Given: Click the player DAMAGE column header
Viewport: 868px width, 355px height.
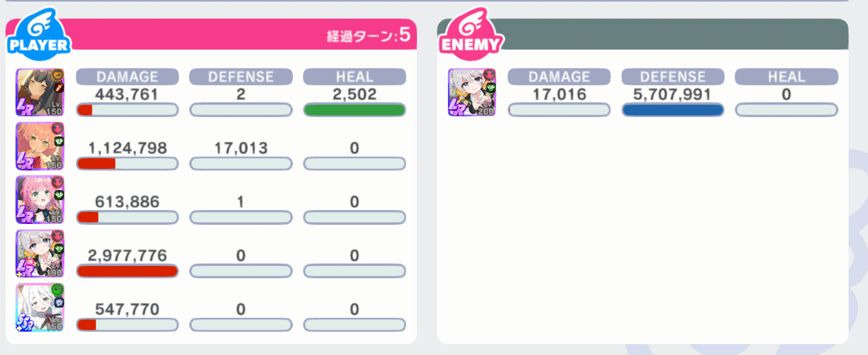Looking at the screenshot, I should coord(127,77).
